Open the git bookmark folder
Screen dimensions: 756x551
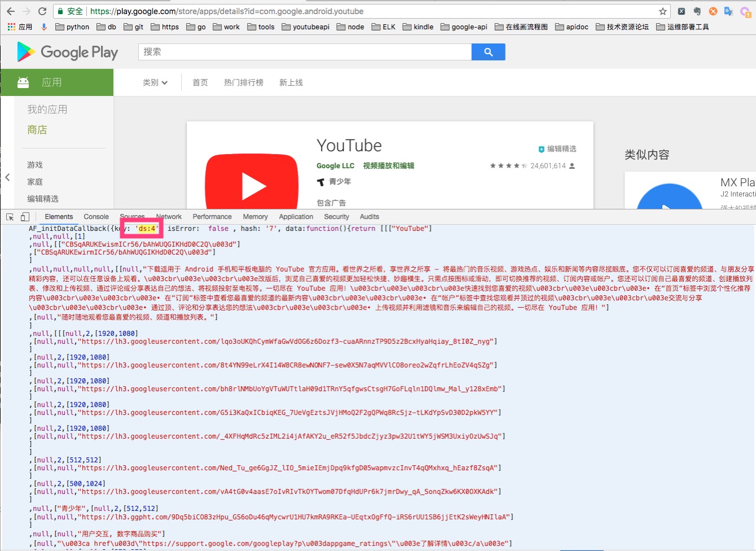click(x=134, y=27)
